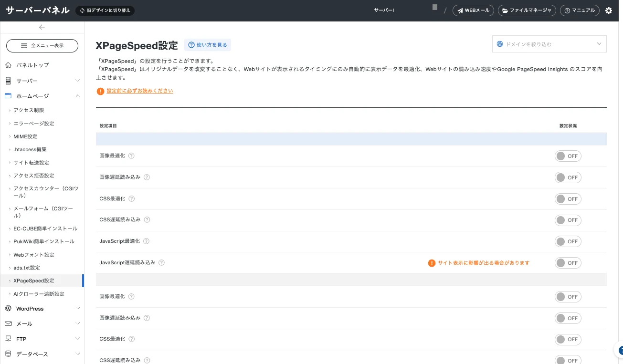Turn on 画像最適化 switch under the blue header
The width and height of the screenshot is (623, 364).
point(568,156)
